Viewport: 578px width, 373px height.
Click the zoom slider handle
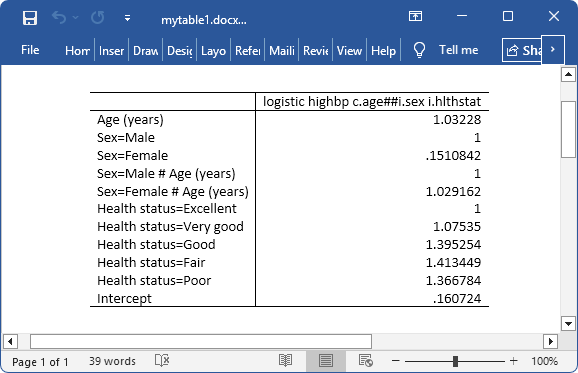(x=456, y=361)
